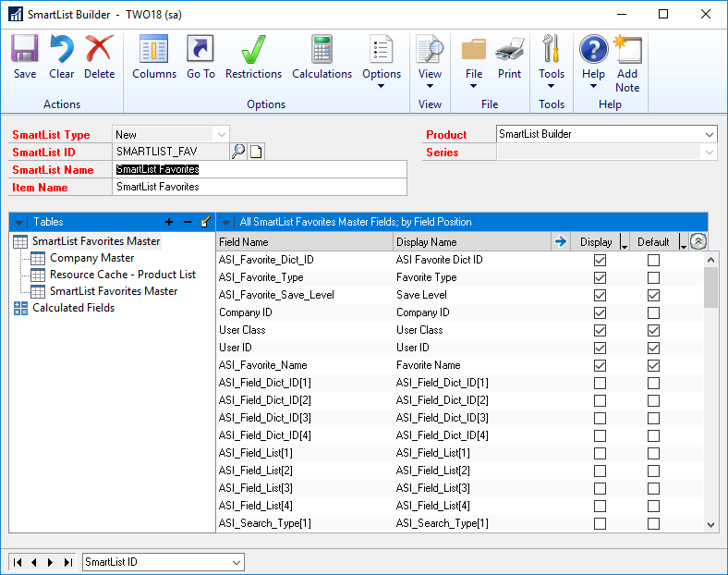Viewport: 728px width, 575px height.
Task: Click the Field Name column header
Action: pos(305,242)
